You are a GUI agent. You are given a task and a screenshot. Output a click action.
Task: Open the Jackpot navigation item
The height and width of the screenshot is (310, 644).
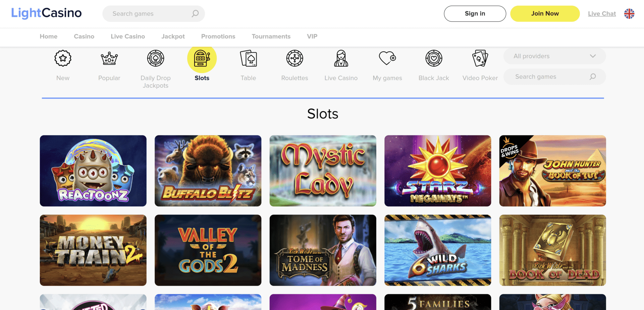[x=173, y=36]
